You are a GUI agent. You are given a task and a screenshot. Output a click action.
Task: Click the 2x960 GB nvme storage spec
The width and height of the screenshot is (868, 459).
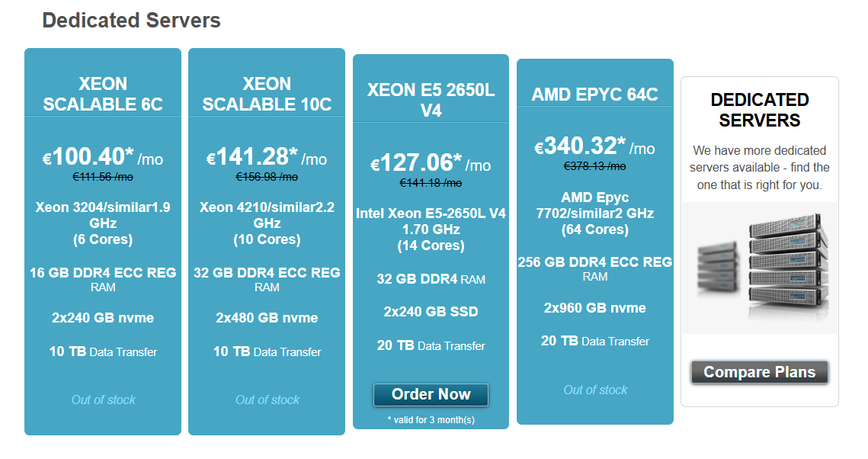click(594, 308)
